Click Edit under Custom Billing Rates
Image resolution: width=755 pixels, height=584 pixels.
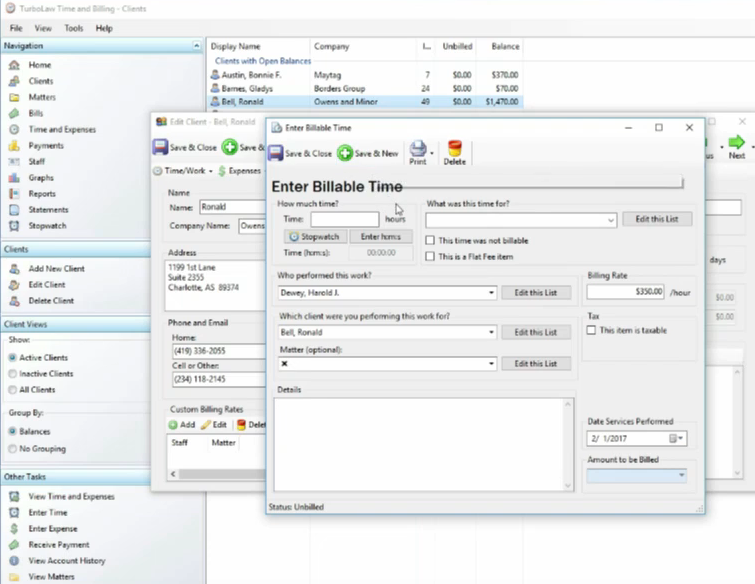tap(214, 425)
